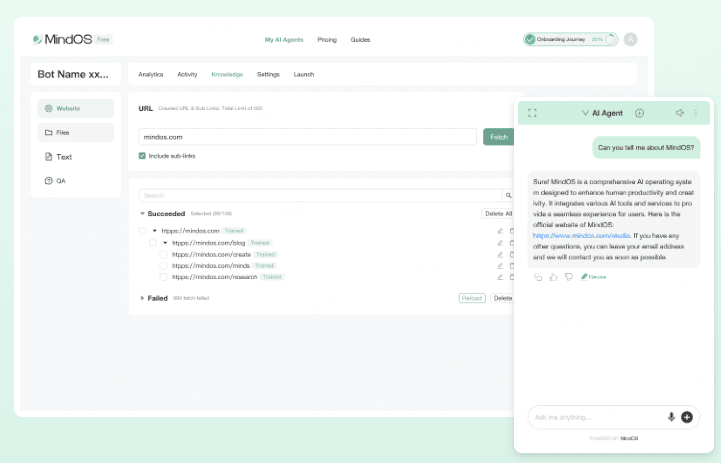Screen dimensions: 721x463
Task: Click the Ask me anything input field
Action: pyautogui.click(x=595, y=417)
